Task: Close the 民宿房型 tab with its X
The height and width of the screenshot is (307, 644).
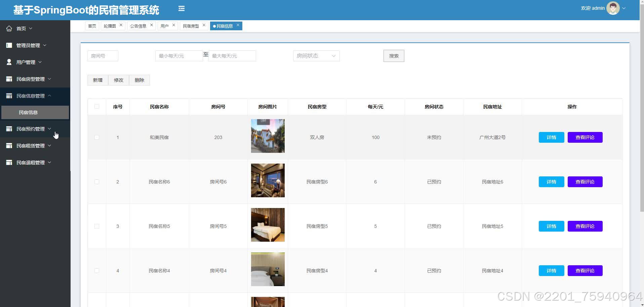Action: pyautogui.click(x=204, y=25)
